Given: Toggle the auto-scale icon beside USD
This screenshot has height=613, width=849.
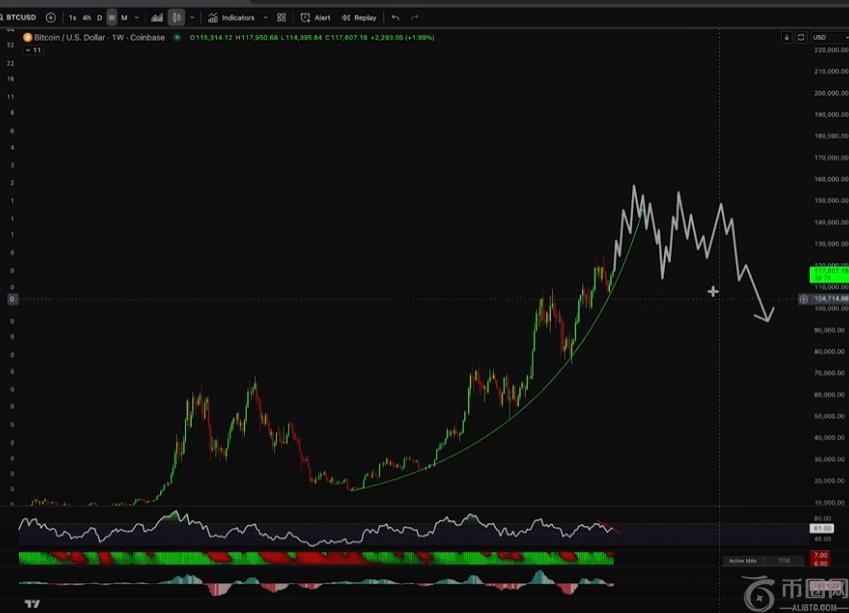Looking at the screenshot, I should [801, 37].
